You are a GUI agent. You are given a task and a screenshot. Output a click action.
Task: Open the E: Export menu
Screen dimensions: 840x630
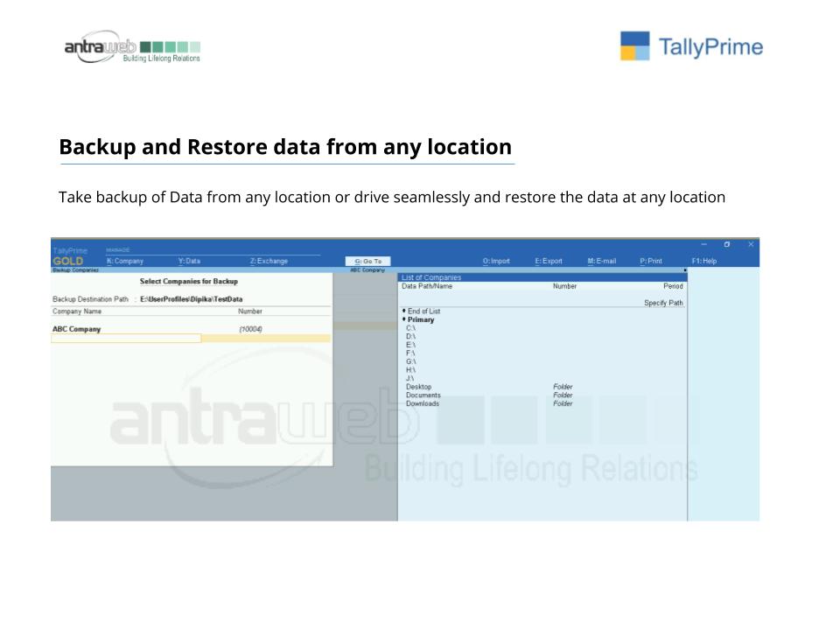pyautogui.click(x=549, y=261)
